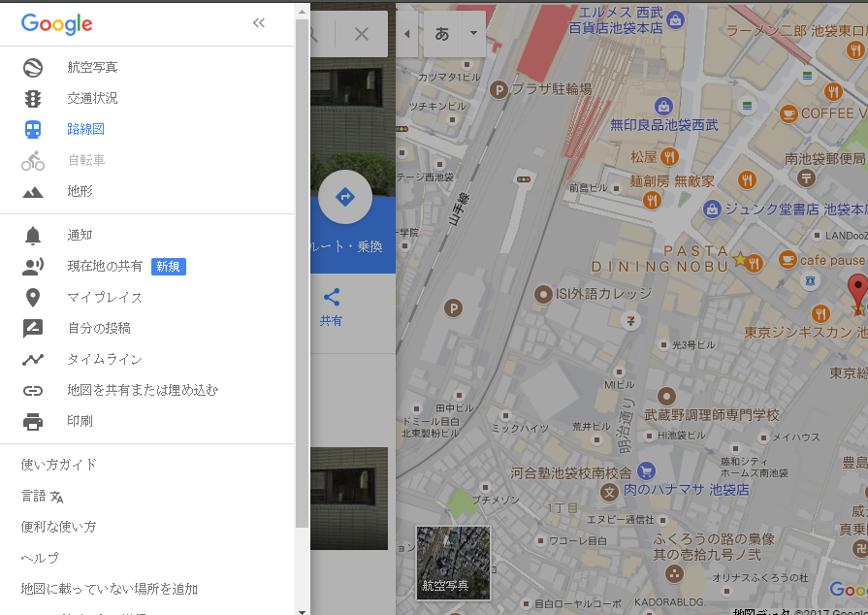Open ヘルプ help link
This screenshot has height=615, width=868.
40,558
